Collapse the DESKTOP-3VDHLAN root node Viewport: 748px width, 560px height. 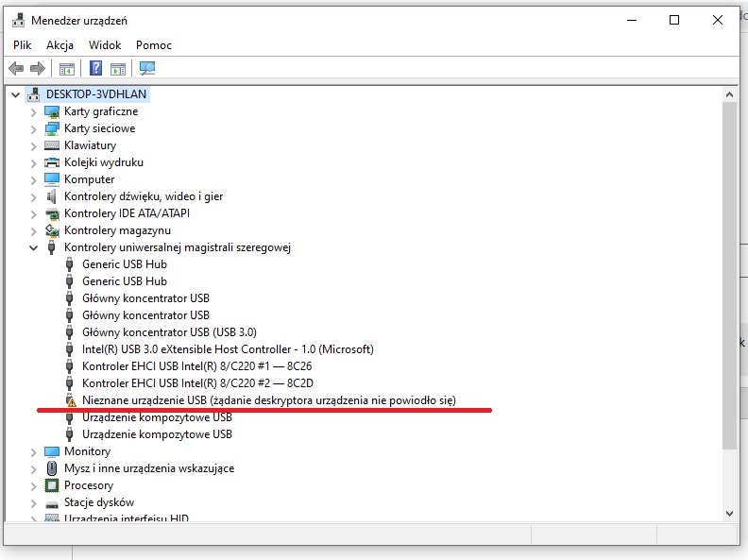pos(16,95)
